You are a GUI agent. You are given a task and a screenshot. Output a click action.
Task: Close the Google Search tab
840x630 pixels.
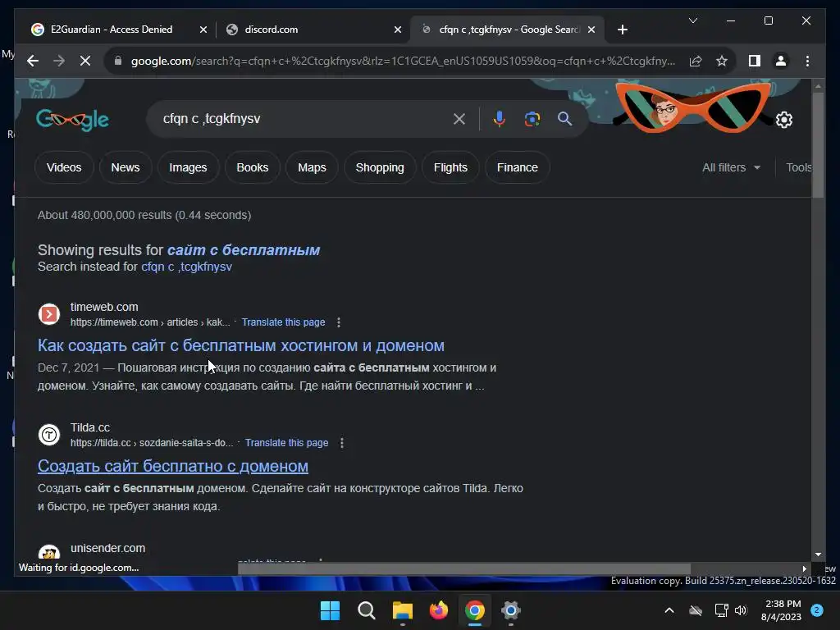pyautogui.click(x=591, y=30)
